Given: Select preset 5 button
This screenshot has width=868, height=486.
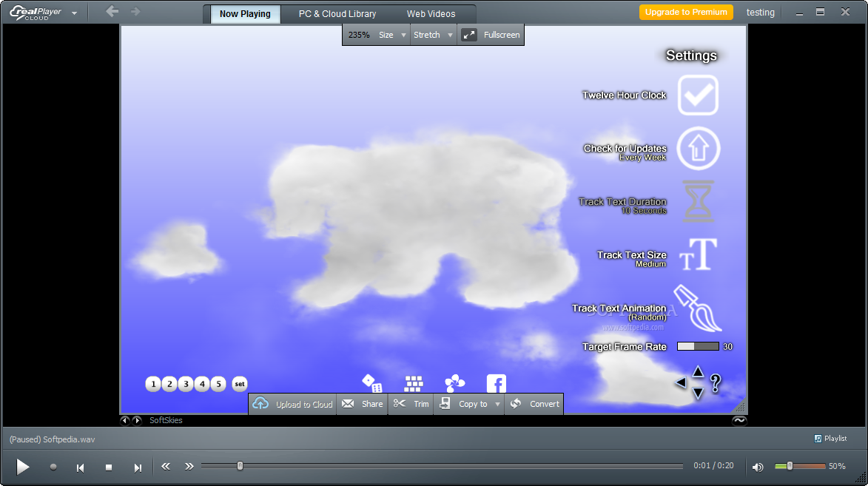Looking at the screenshot, I should coord(218,384).
